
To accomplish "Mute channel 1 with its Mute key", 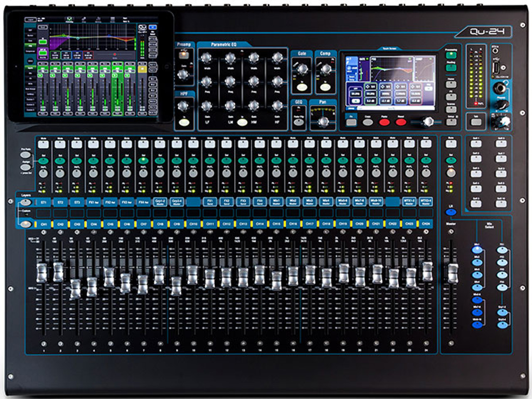I will click(43, 144).
